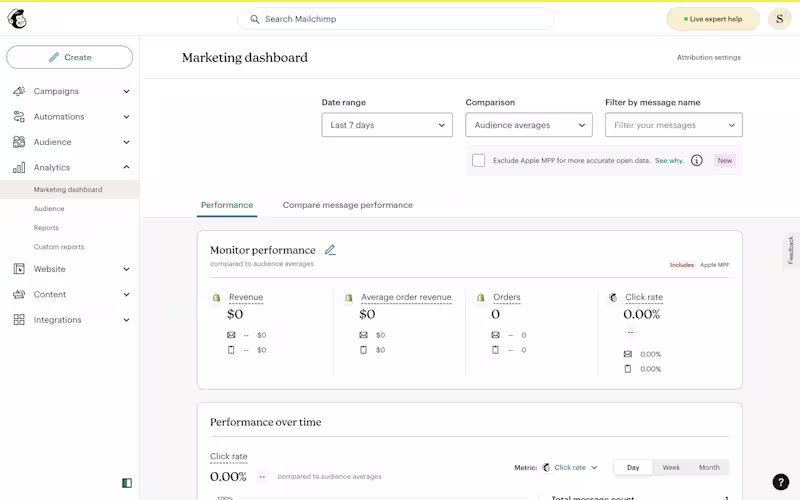Click the Content icon in sidebar

click(x=19, y=294)
